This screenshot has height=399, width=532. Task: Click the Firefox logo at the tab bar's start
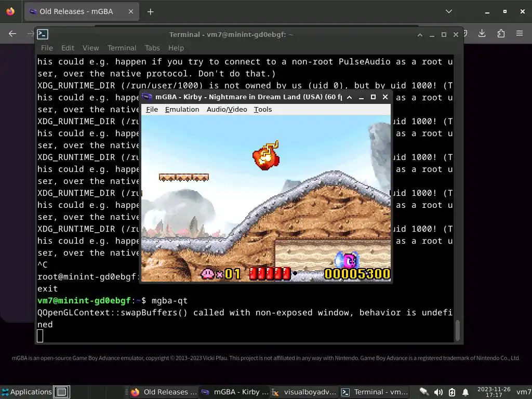pos(10,11)
